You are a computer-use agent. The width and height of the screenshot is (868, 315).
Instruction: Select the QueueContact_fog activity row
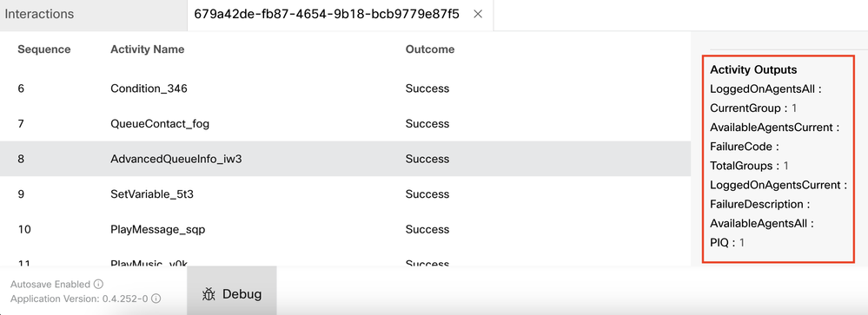(346, 124)
